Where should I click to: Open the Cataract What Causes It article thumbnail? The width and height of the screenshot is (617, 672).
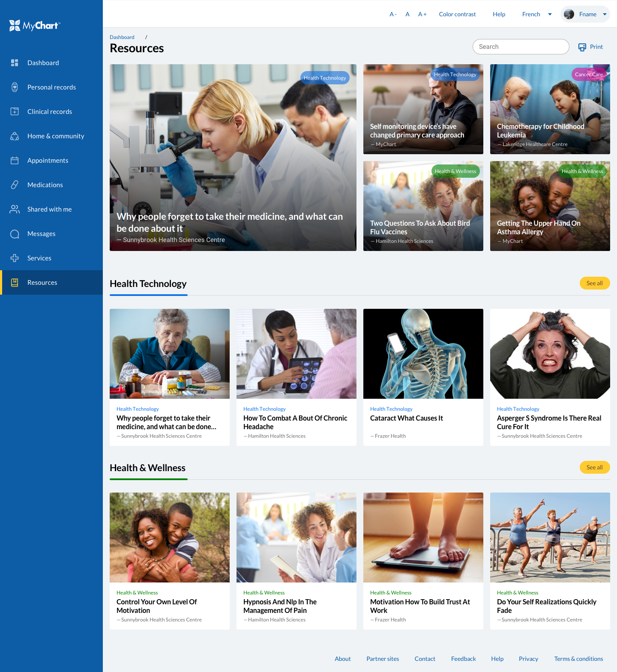[x=423, y=354]
